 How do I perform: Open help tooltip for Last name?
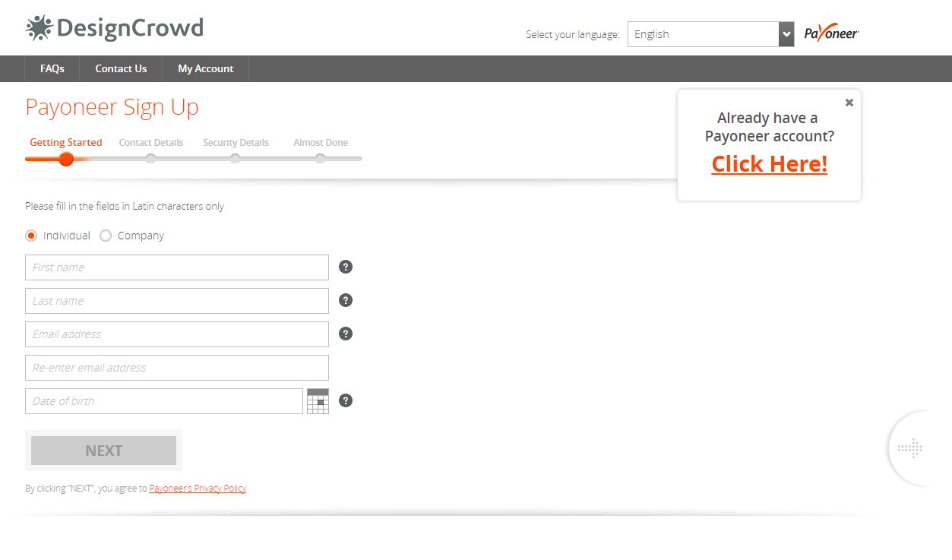click(x=346, y=300)
